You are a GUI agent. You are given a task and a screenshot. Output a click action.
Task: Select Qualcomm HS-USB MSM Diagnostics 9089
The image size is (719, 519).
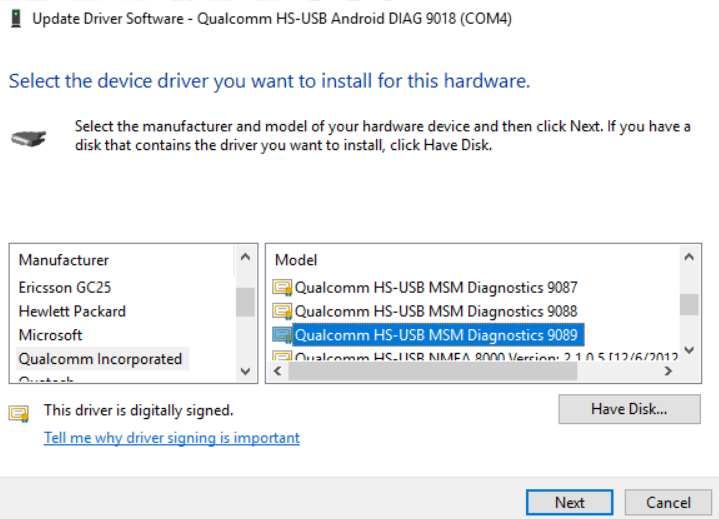pyautogui.click(x=438, y=335)
